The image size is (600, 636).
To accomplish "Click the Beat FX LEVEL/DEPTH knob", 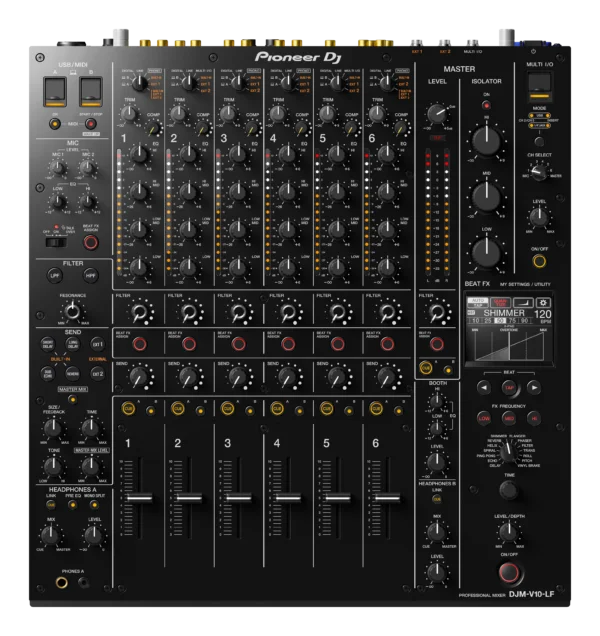I will [508, 532].
